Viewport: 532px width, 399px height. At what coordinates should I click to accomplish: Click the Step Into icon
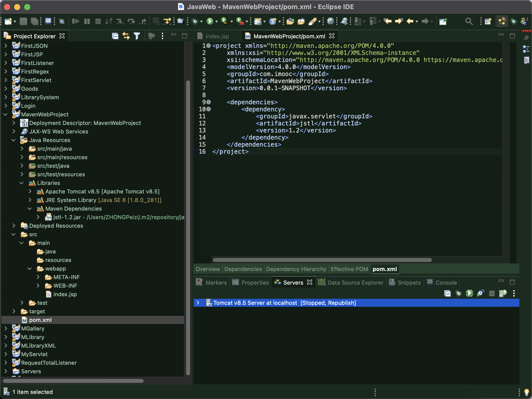(120, 21)
